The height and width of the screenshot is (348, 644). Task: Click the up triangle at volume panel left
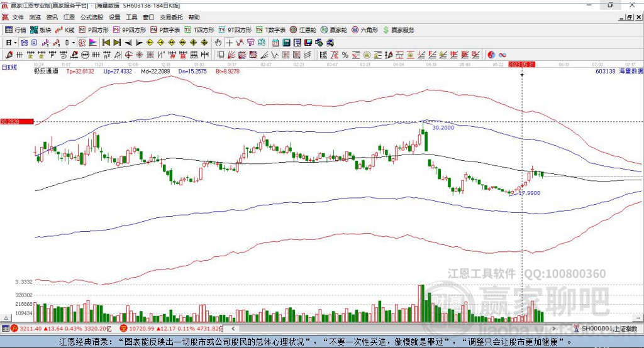tap(6, 318)
